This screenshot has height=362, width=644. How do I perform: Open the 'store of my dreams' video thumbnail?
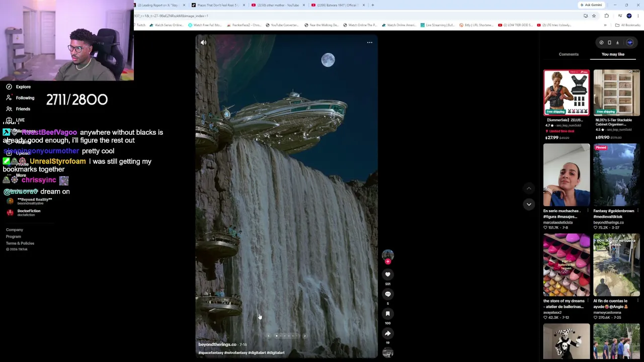[x=567, y=265]
